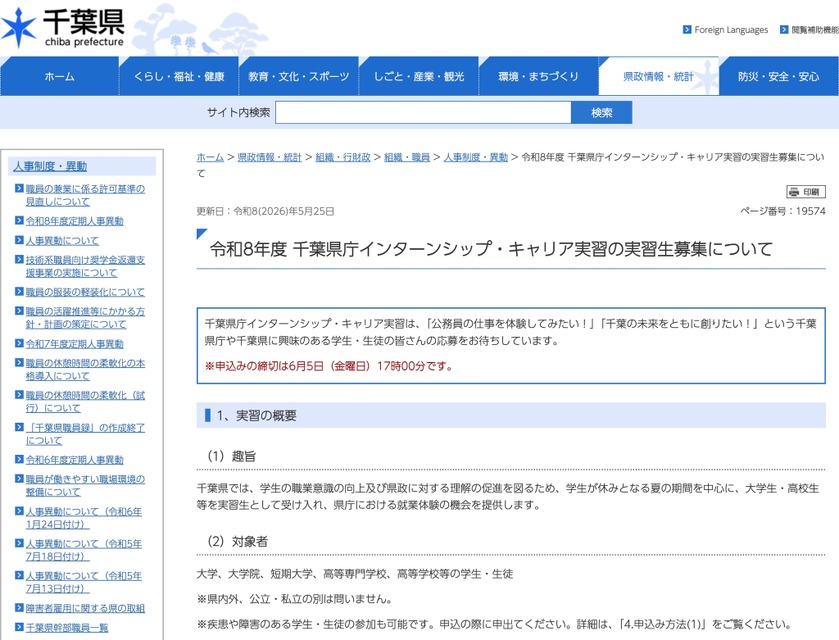Open the くらし・福祉・健康 tab

(179, 76)
